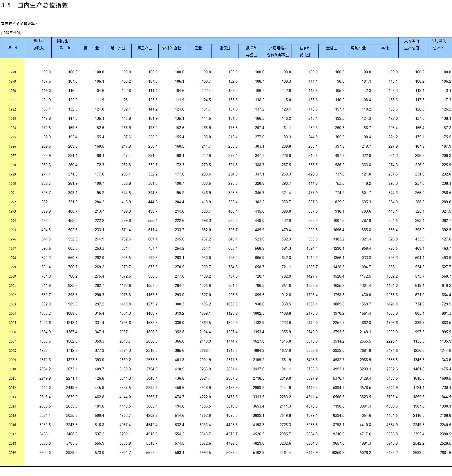Click the 1988 工业 value 279.5

(206, 165)
